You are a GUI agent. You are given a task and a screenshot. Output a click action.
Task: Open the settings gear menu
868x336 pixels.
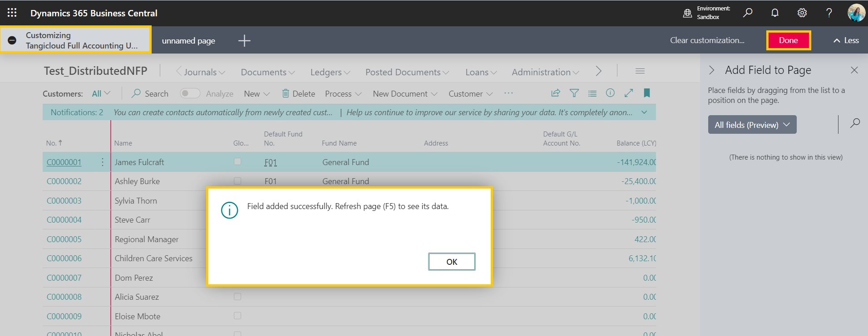(x=802, y=13)
